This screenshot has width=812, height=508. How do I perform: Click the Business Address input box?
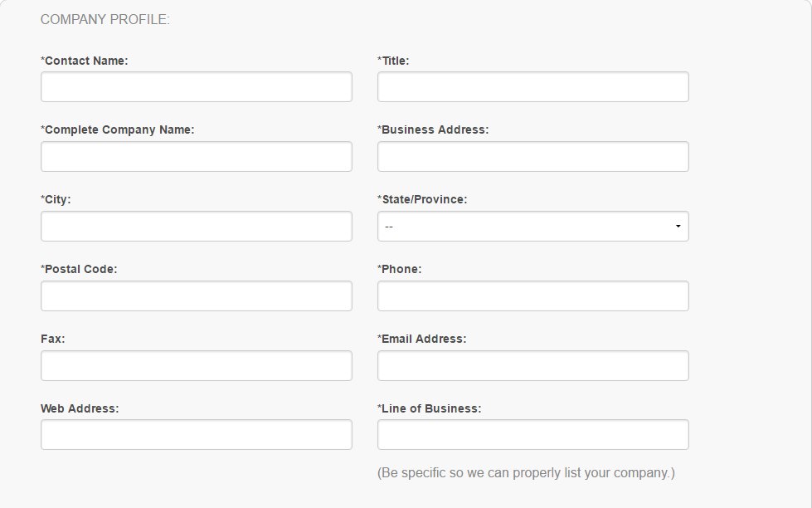[532, 157]
